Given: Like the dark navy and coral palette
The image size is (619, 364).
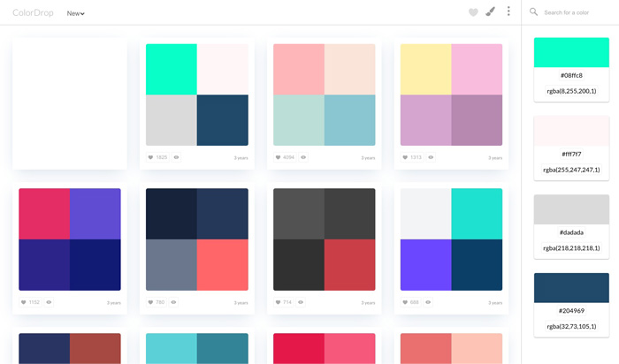Looking at the screenshot, I should point(156,302).
